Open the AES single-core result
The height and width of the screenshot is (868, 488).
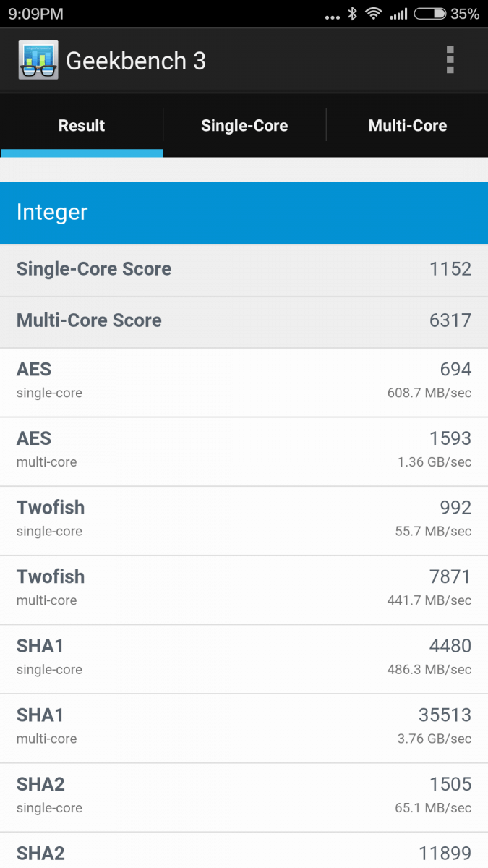244,383
